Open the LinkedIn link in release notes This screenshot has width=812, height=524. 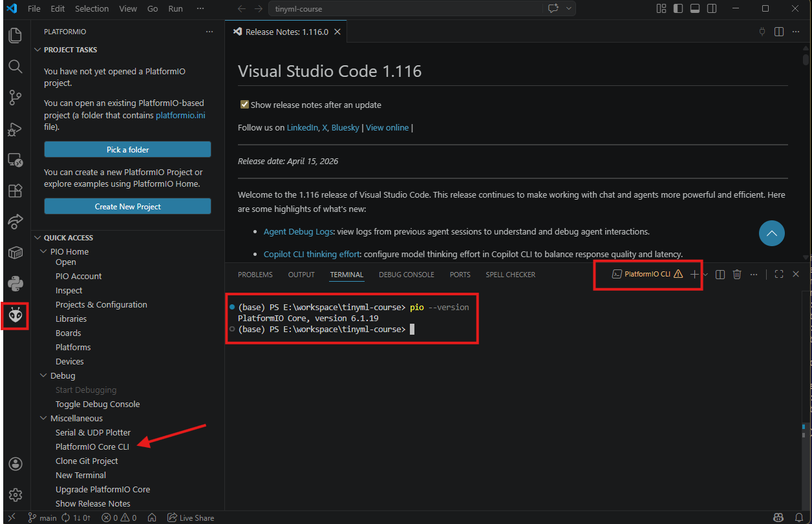(302, 127)
